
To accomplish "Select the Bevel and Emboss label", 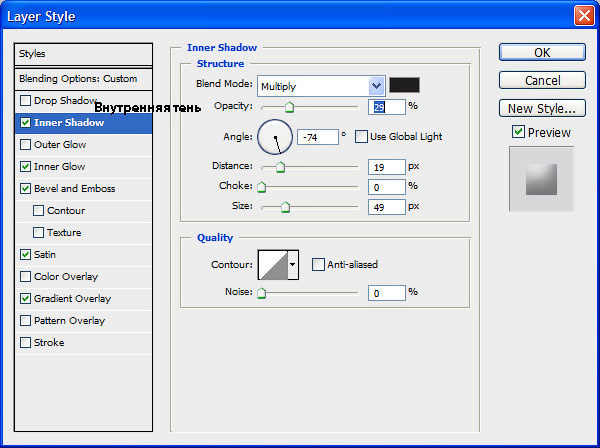I will (75, 189).
